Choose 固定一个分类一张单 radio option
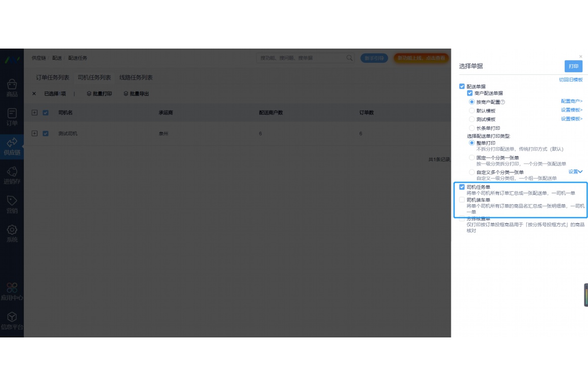The image size is (588, 386). click(x=472, y=158)
